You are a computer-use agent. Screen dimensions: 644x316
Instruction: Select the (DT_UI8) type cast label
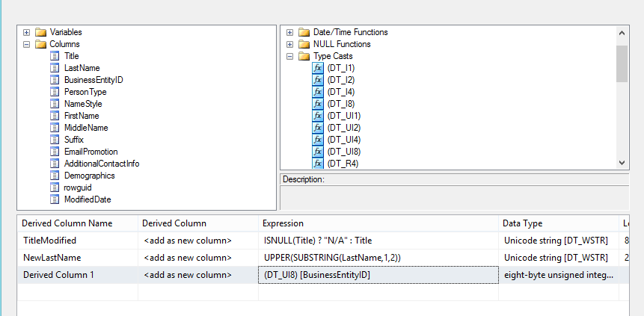point(344,152)
